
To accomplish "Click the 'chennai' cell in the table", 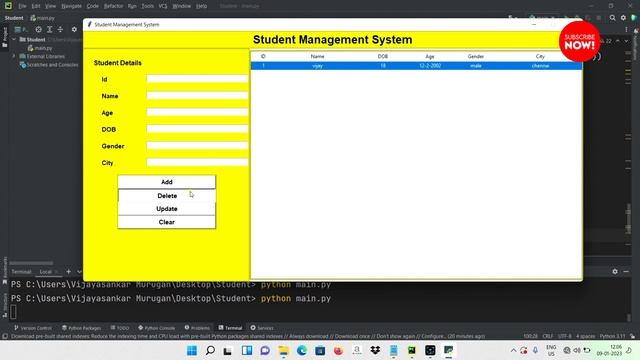I will (540, 66).
